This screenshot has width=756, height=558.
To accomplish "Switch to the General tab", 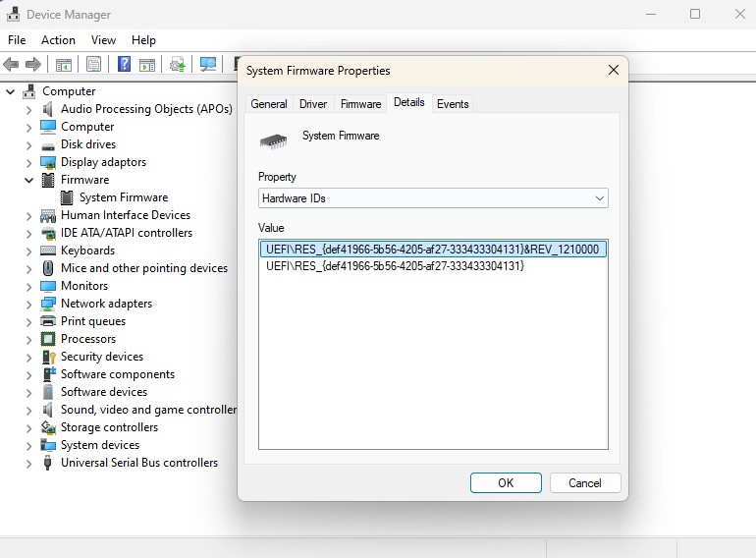I will pos(269,104).
